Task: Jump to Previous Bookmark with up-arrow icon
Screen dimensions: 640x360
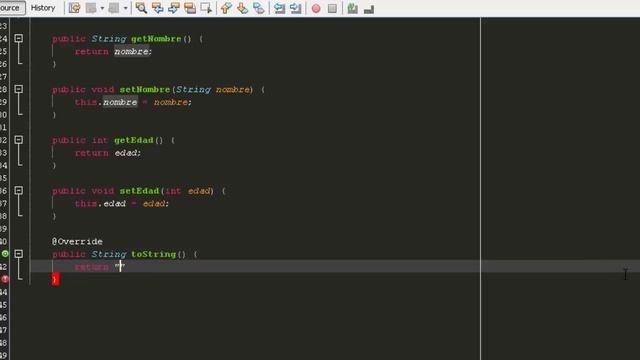Action: [226, 8]
